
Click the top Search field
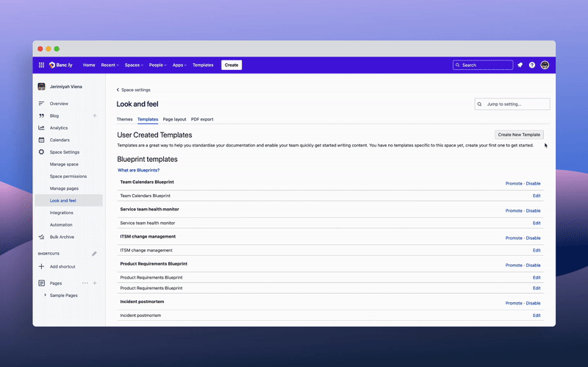[483, 65]
